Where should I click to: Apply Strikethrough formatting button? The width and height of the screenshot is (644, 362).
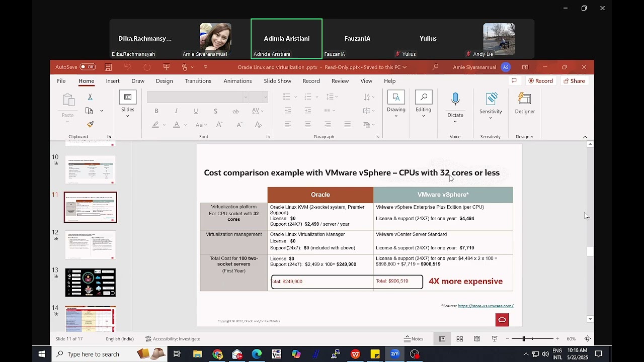235,111
